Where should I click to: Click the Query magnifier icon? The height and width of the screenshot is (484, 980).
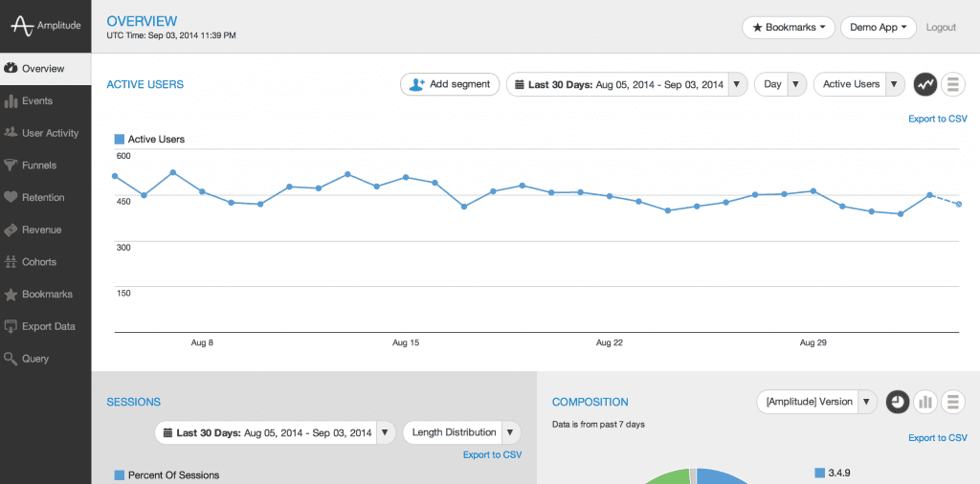(x=11, y=360)
